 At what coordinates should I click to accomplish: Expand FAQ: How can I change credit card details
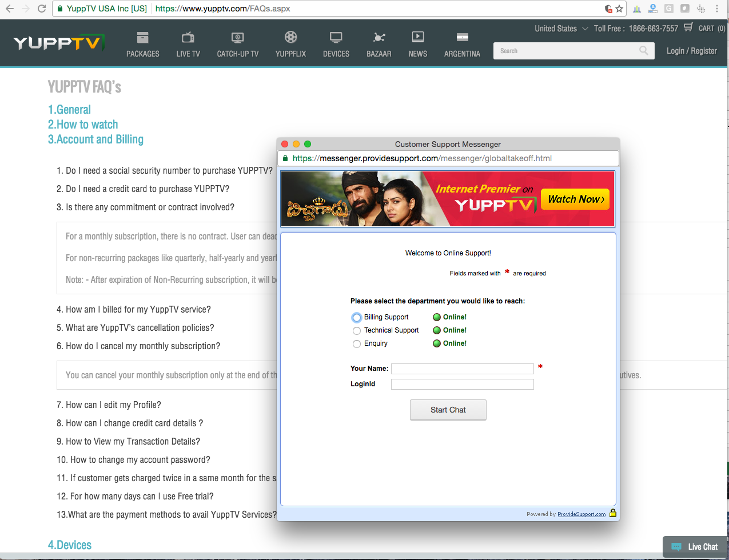pos(130,423)
